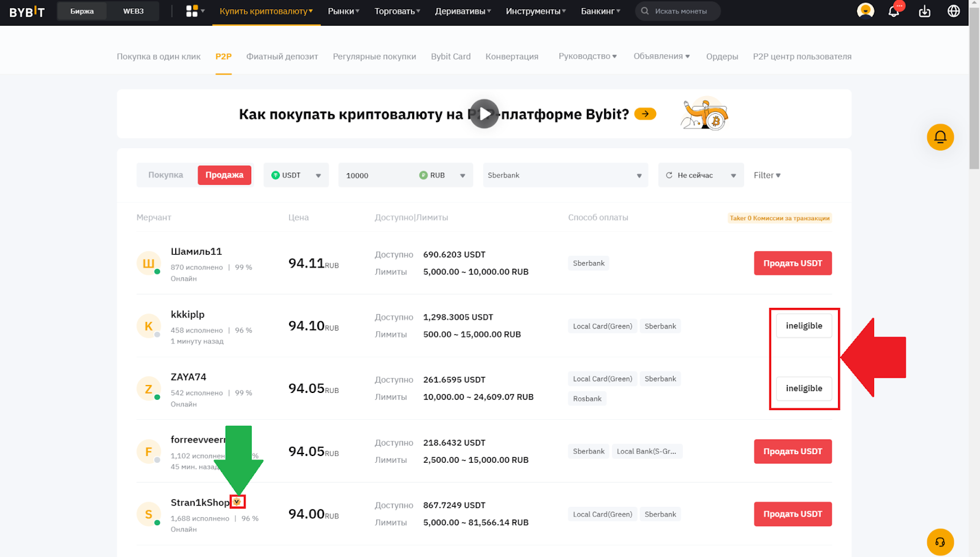Image resolution: width=980 pixels, height=557 pixels.
Task: Open the RUB currency dropdown
Action: (443, 175)
